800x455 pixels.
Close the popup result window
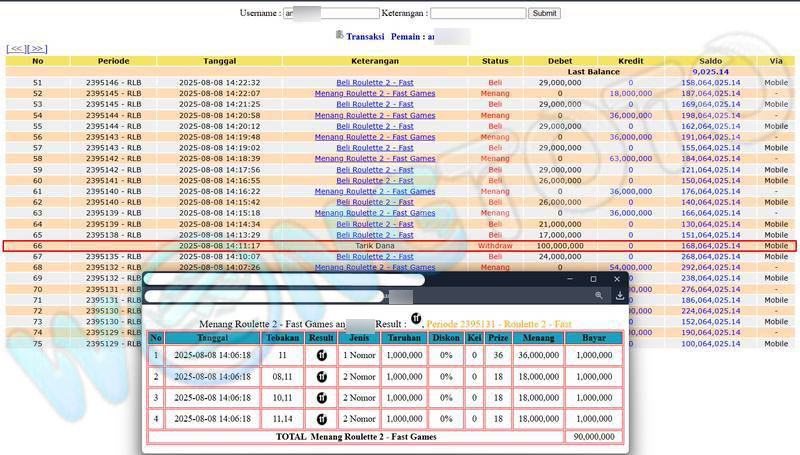click(x=617, y=279)
